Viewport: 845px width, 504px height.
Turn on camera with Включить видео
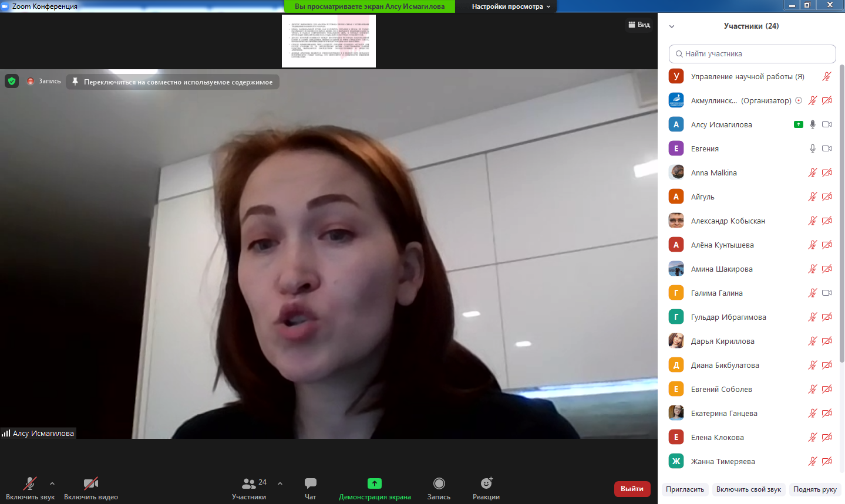[x=91, y=483]
